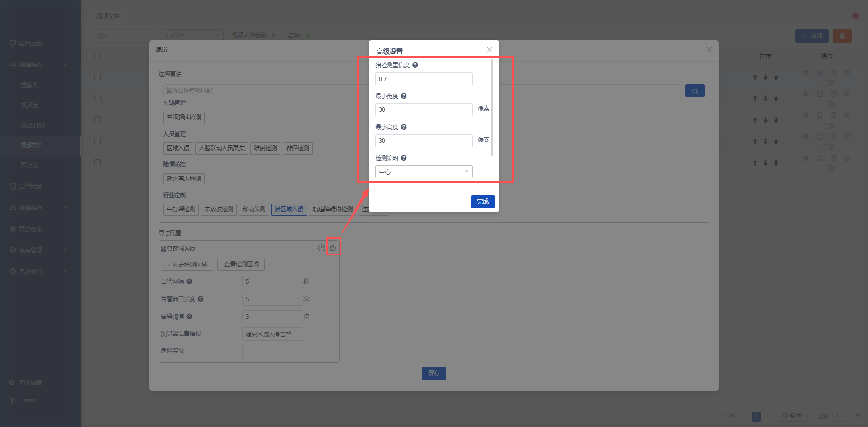Click the 添加 button
This screenshot has height=427, width=868.
tap(812, 36)
